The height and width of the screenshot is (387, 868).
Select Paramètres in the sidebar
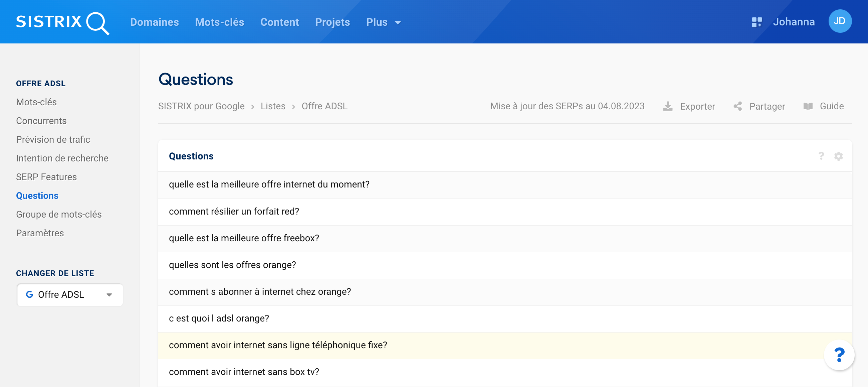[x=40, y=233]
